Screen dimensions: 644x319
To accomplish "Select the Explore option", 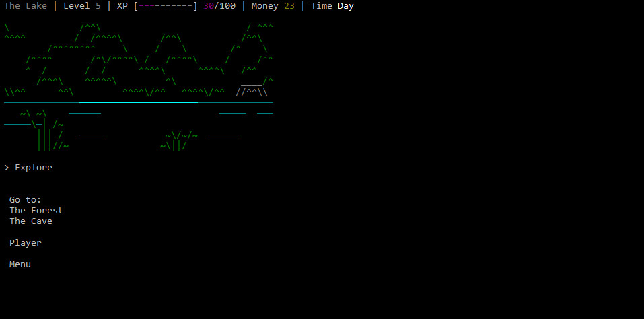I will click(33, 168).
